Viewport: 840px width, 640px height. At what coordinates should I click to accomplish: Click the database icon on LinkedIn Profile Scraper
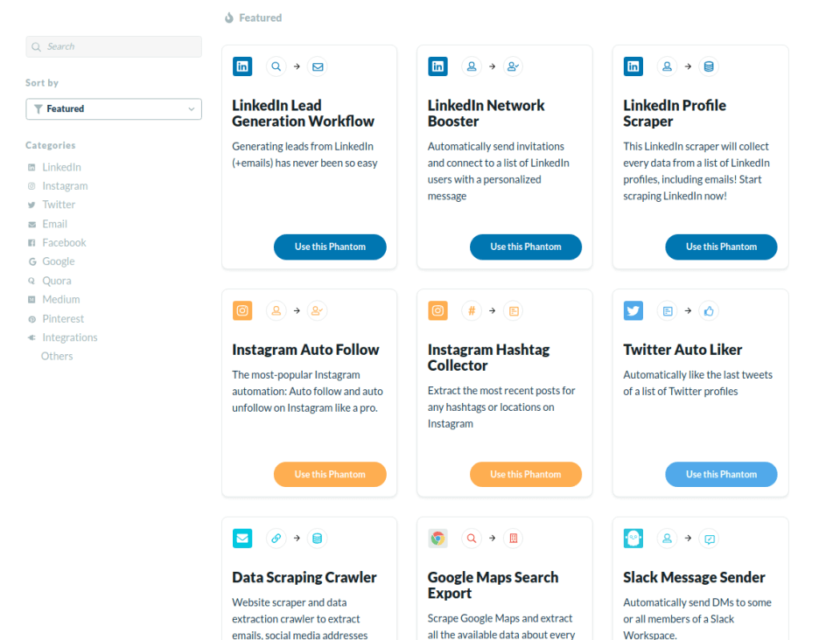tap(709, 66)
